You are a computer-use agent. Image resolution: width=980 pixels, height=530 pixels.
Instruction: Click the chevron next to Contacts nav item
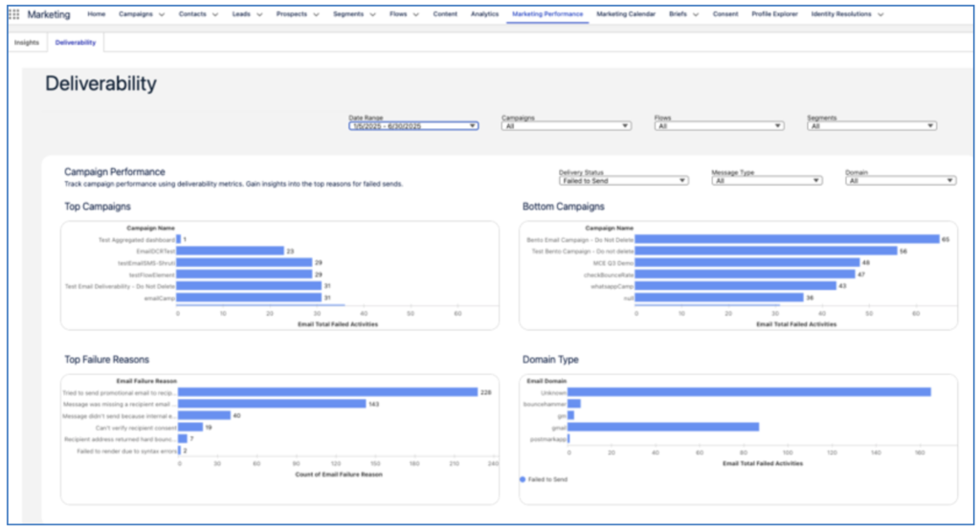(x=213, y=15)
